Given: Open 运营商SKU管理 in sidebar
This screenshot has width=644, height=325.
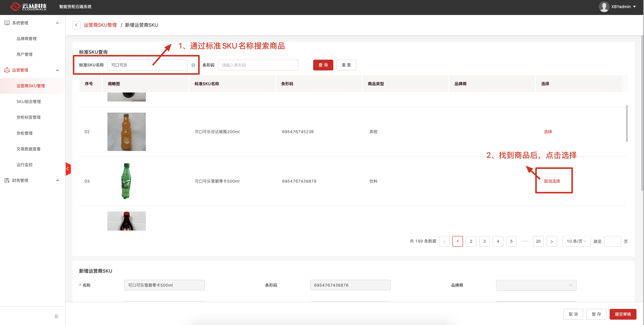Looking at the screenshot, I should point(31,86).
